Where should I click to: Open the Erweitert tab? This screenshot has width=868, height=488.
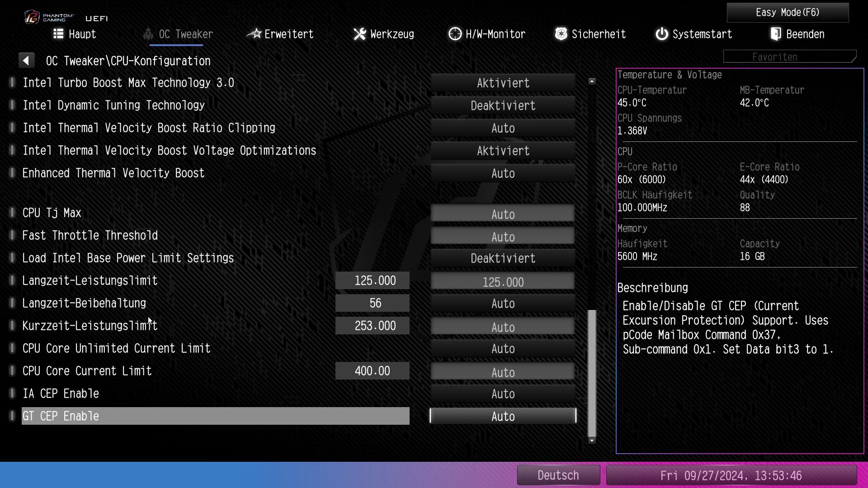[288, 34]
